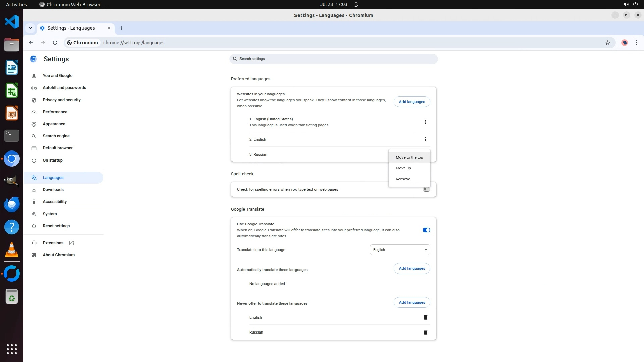
Task: Add languages to automatically translate
Action: (412, 268)
